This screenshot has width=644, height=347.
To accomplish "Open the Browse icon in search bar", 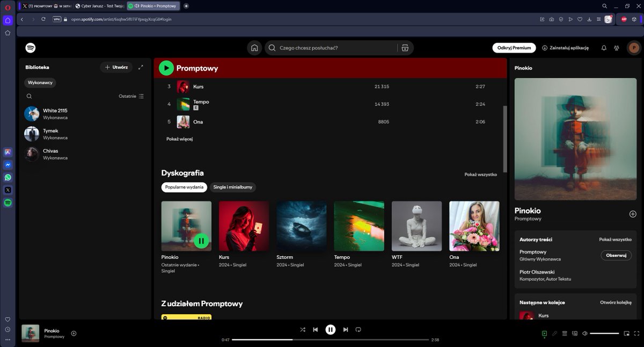I will 405,48.
